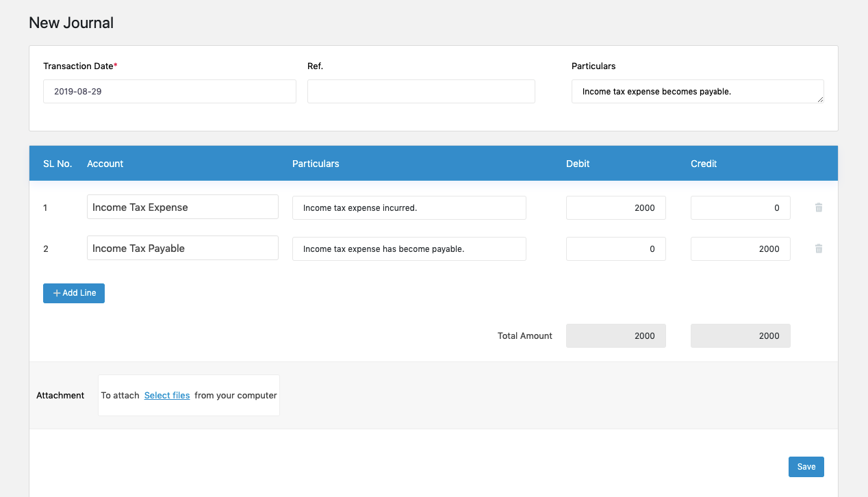The height and width of the screenshot is (497, 868).
Task: Select the Credit field for line 1
Action: coord(740,208)
